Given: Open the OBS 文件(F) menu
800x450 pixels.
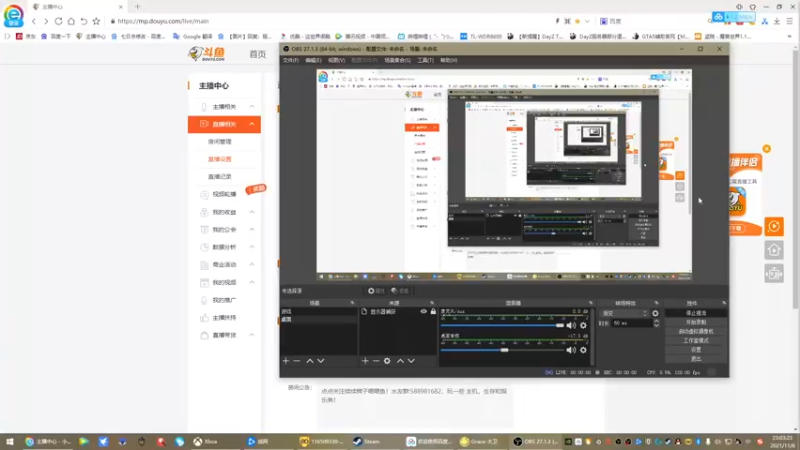Looking at the screenshot, I should pyautogui.click(x=290, y=60).
